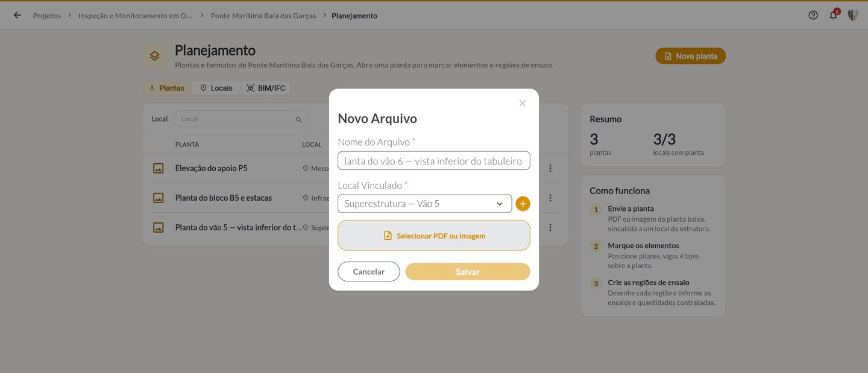Click image icon of Elevação do apoio P5

(x=159, y=168)
